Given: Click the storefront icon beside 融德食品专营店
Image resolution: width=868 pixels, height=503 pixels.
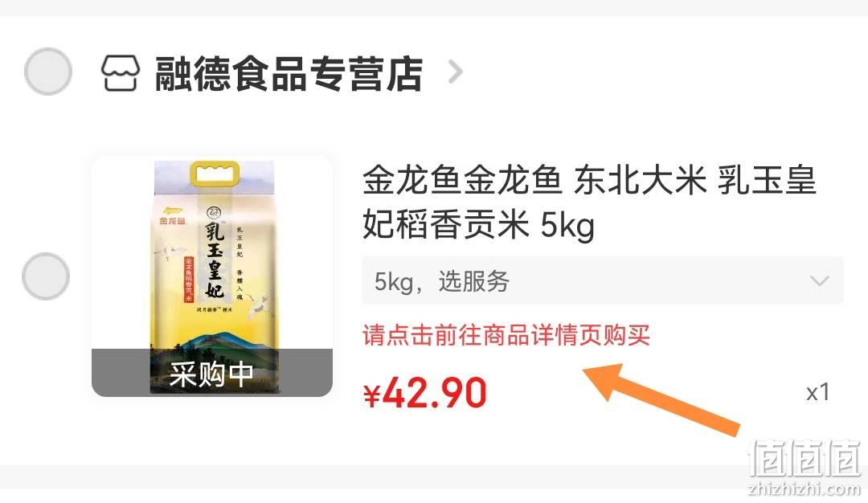Looking at the screenshot, I should [120, 72].
